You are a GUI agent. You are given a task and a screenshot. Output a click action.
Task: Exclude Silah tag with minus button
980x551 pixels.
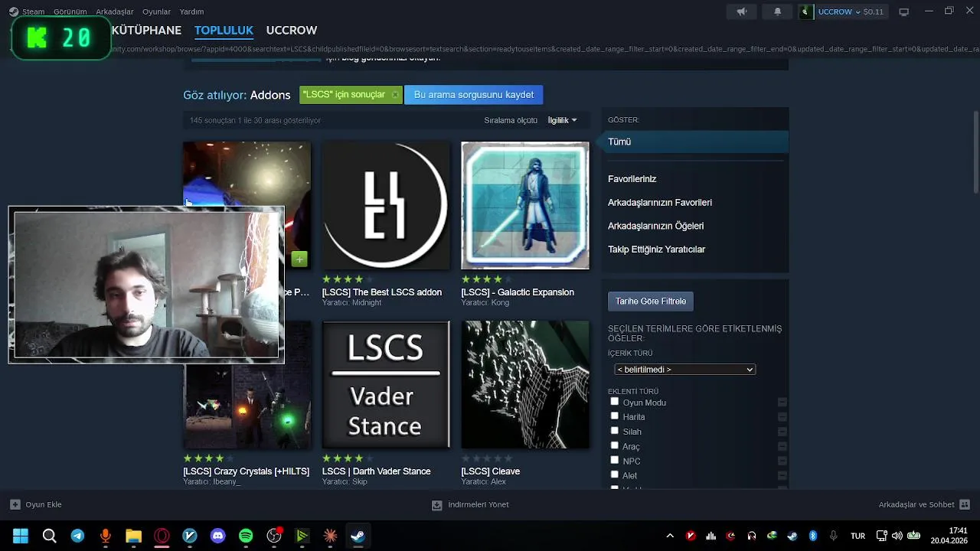coord(782,432)
